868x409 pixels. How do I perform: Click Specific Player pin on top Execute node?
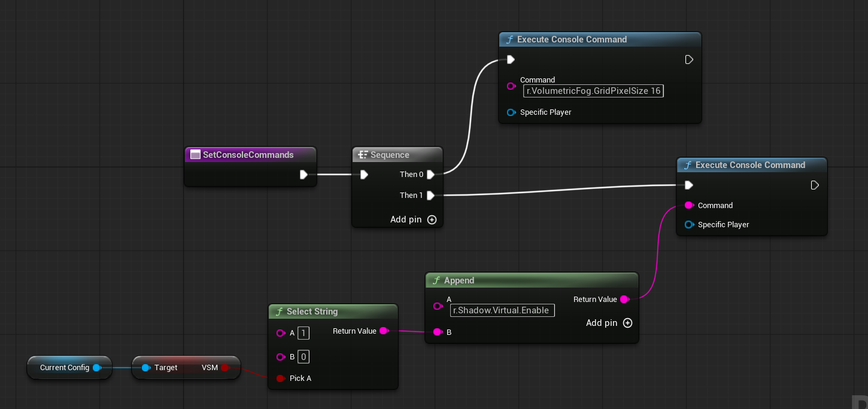(511, 112)
